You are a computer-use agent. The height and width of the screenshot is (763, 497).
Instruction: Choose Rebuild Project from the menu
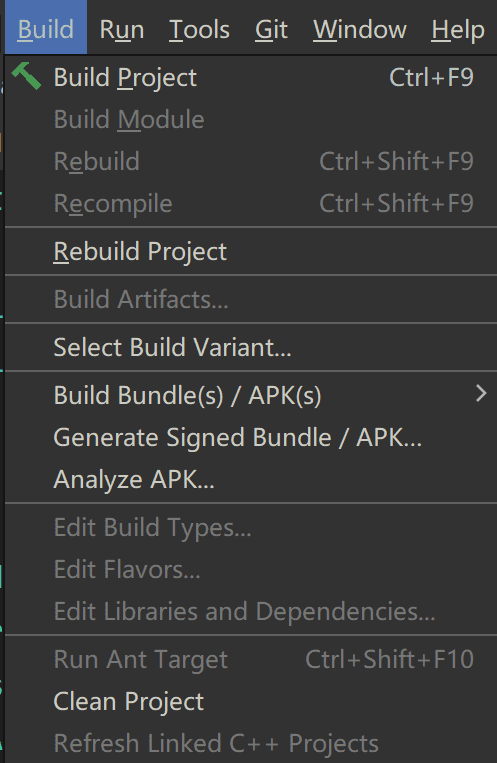(251, 251)
